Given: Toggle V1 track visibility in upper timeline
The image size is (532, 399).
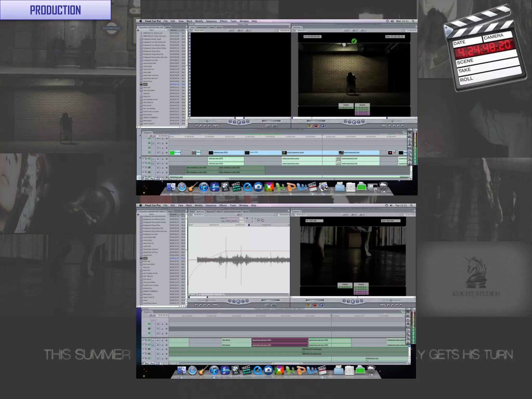Looking at the screenshot, I should click(149, 152).
